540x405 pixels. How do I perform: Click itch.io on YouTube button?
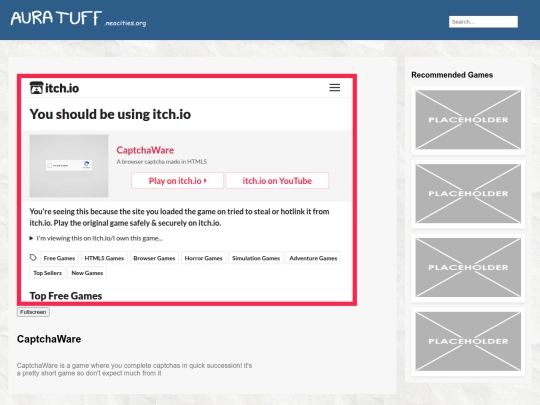click(x=277, y=180)
